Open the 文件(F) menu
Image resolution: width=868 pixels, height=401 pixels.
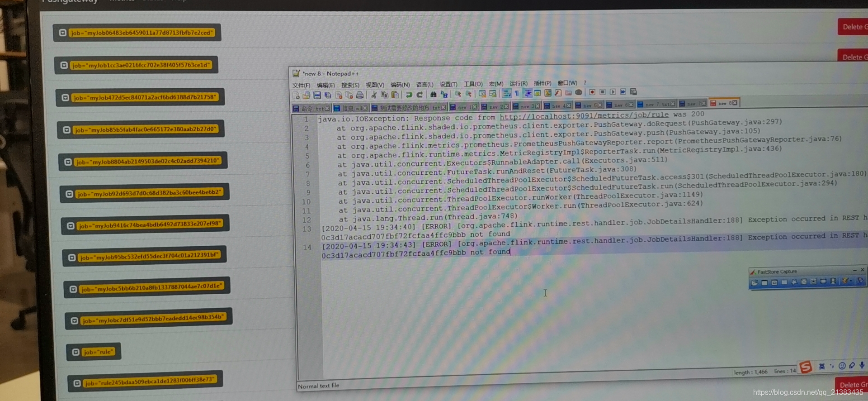pyautogui.click(x=301, y=85)
